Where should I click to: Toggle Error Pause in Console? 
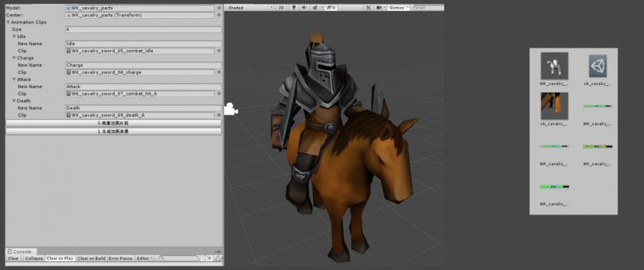[x=121, y=259]
